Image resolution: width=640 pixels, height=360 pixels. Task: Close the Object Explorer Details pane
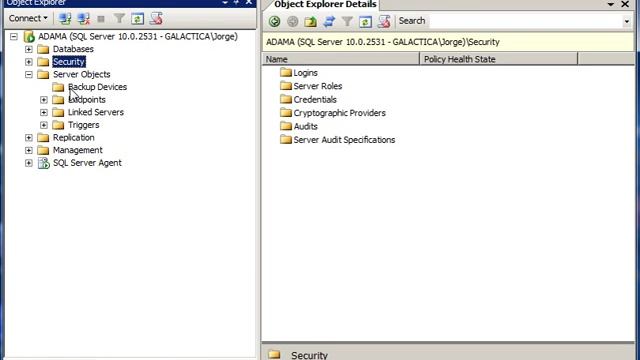click(x=625, y=4)
